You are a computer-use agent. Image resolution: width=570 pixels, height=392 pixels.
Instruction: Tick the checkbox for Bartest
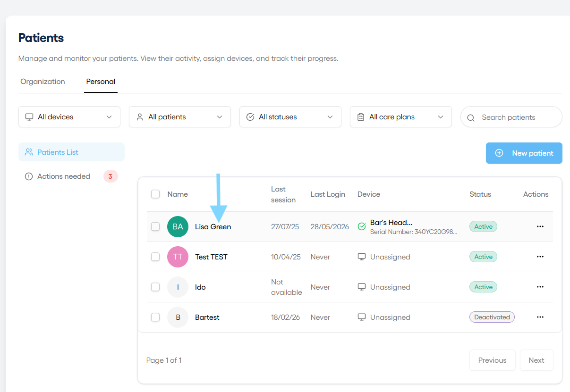point(155,317)
